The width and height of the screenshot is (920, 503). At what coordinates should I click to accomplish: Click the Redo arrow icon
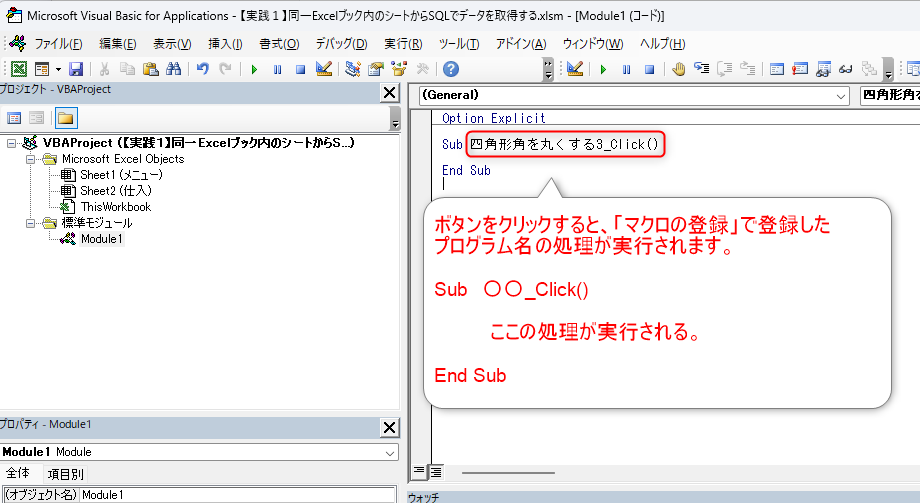point(225,69)
